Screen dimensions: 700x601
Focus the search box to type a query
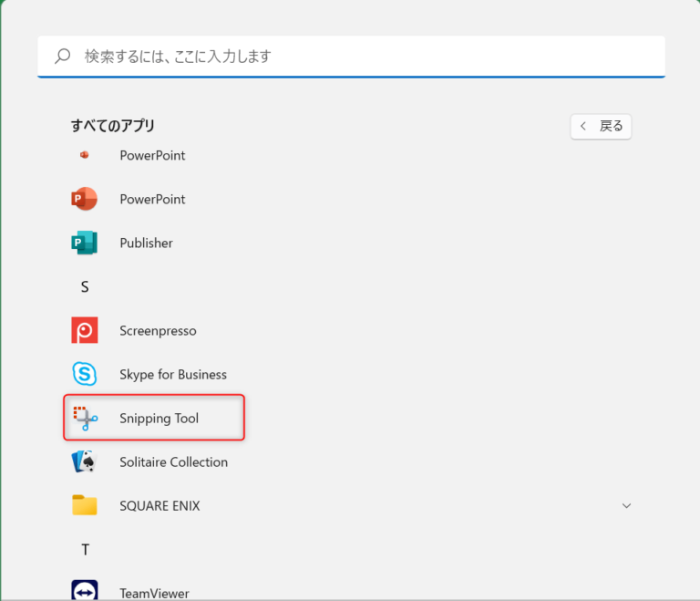(x=365, y=57)
